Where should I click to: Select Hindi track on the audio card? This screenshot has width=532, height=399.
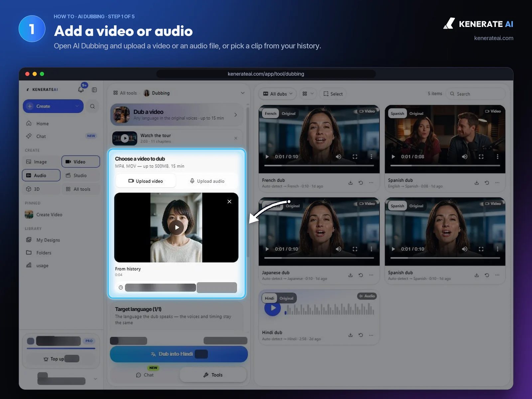click(x=270, y=299)
